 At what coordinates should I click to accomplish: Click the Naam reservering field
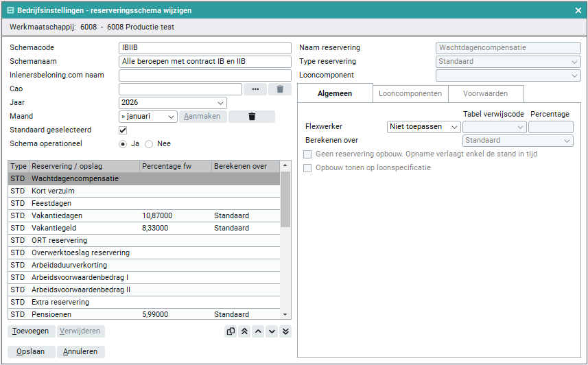(508, 48)
